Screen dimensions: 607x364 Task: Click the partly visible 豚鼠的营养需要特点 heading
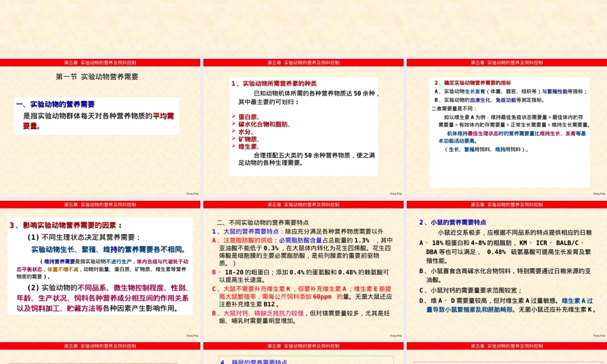(x=254, y=362)
